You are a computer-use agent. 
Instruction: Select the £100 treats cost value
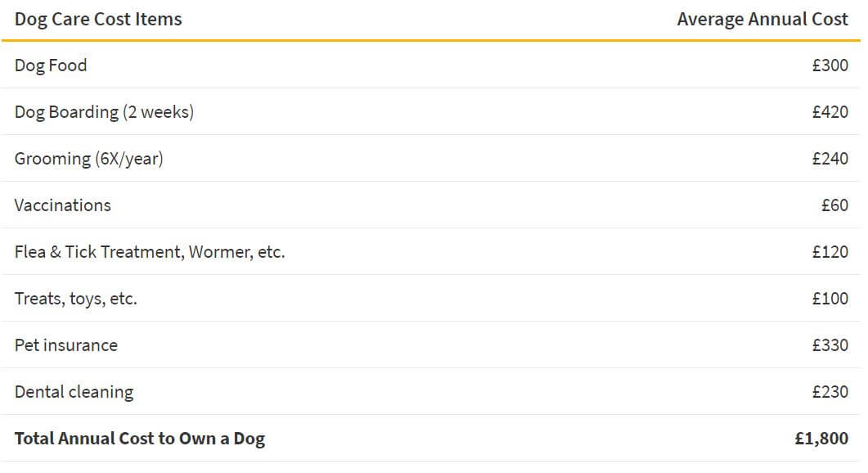(830, 299)
